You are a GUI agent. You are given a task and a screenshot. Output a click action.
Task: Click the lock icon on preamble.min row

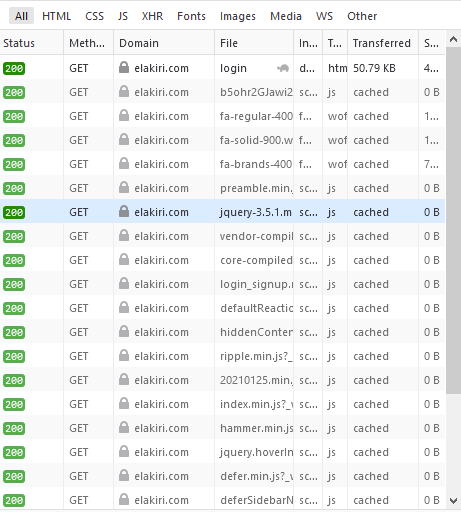click(124, 188)
